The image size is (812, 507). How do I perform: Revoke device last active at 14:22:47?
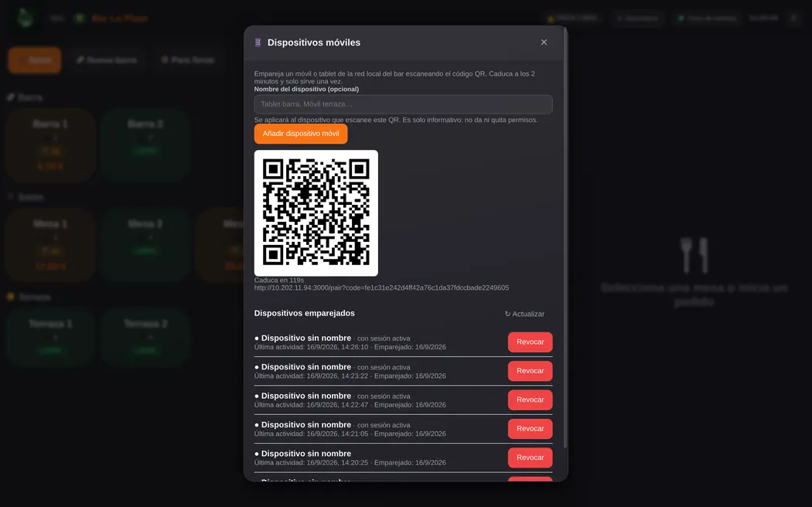(530, 400)
